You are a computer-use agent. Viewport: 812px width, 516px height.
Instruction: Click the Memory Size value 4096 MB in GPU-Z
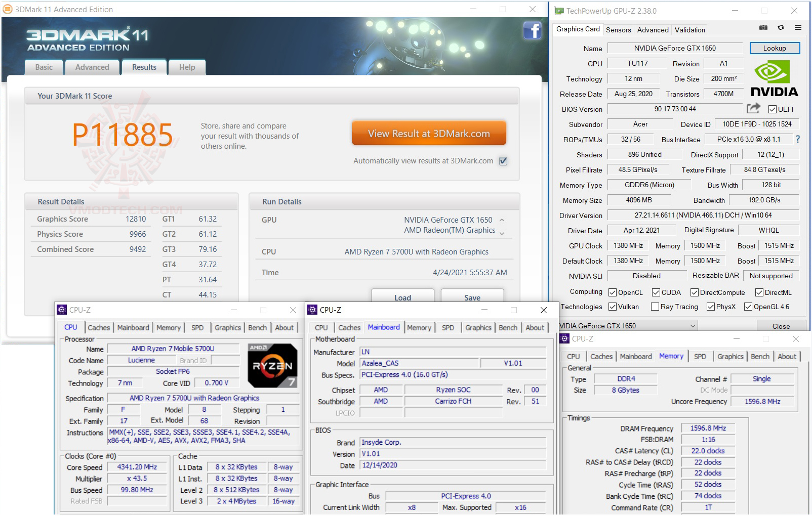(x=639, y=200)
